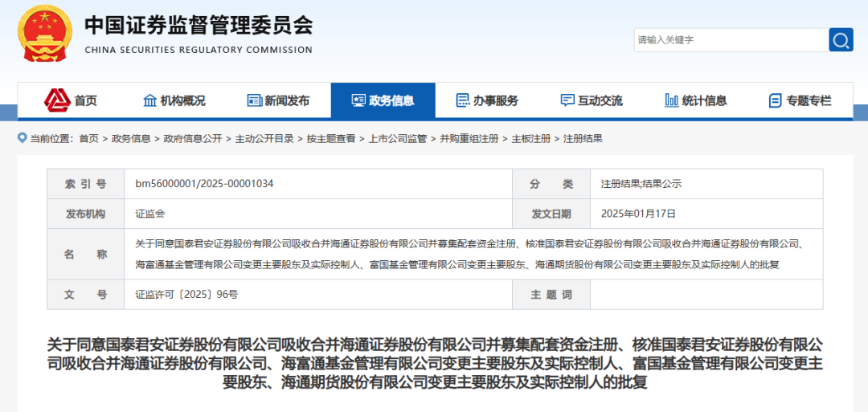Screen dimensions: 868x412
Task: Click 主板注册 breadcrumb link
Action: (x=530, y=139)
